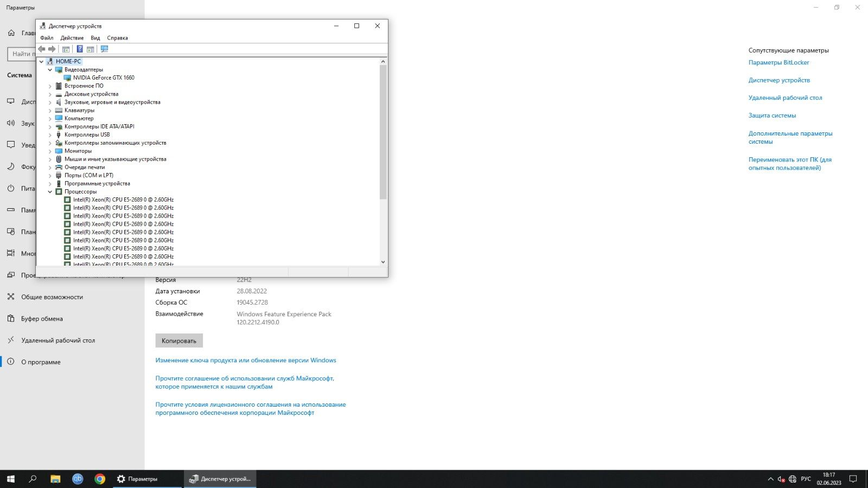
Task: Click the О программе info icon
Action: (x=11, y=362)
